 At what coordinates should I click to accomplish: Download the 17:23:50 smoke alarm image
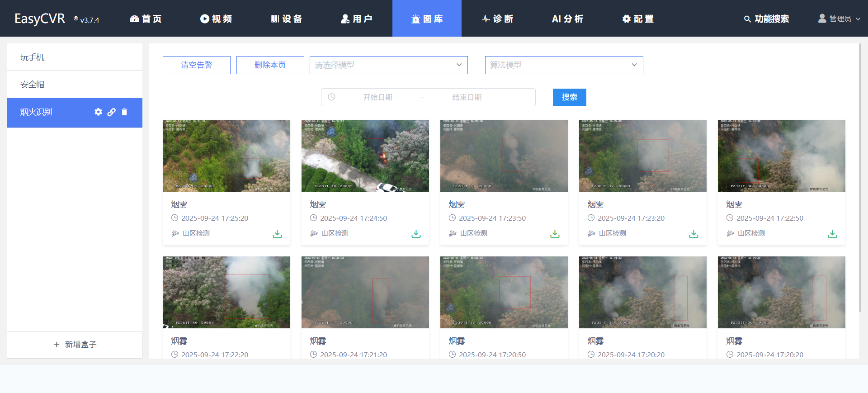click(555, 234)
